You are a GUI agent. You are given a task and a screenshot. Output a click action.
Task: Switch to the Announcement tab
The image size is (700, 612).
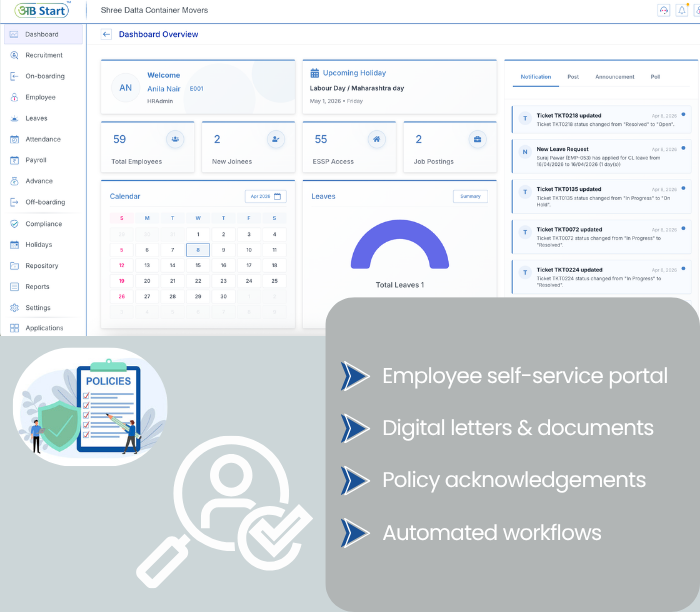(614, 76)
